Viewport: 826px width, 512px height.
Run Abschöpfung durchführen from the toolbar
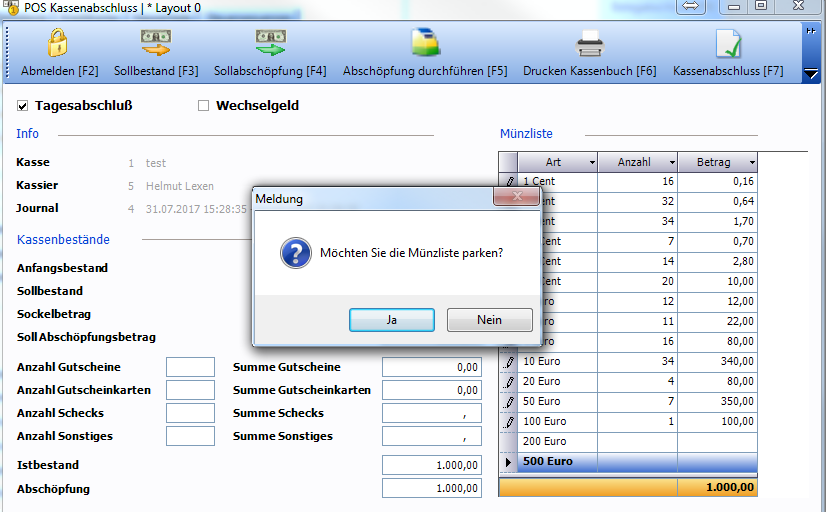425,45
